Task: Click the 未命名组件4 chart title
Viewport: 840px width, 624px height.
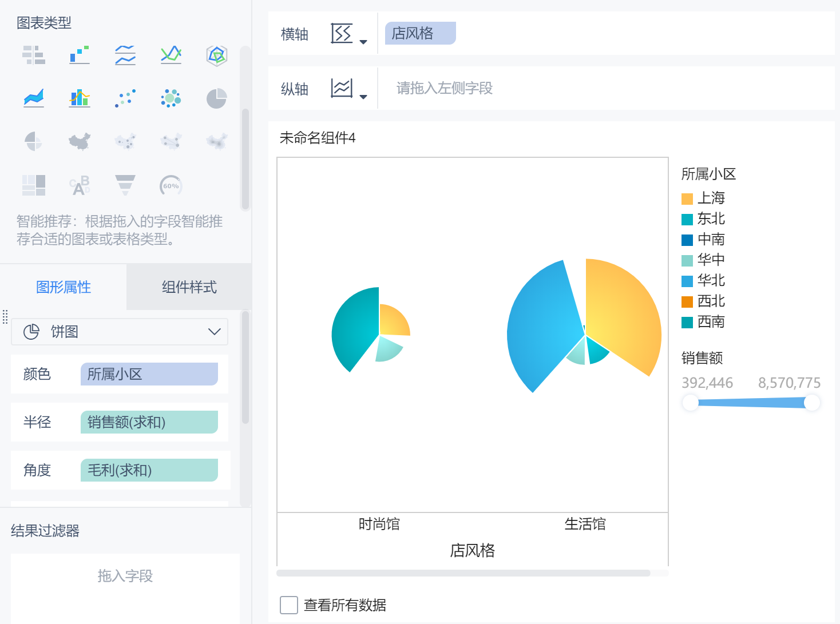Action: tap(318, 138)
